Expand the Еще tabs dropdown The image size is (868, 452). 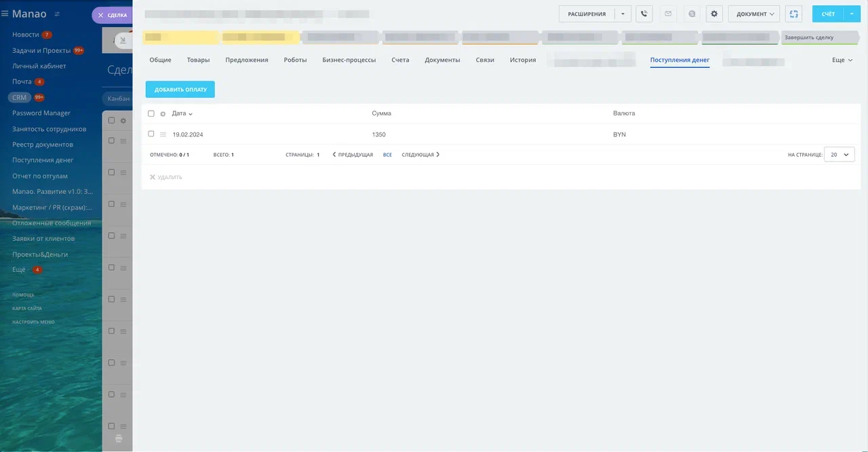[842, 60]
